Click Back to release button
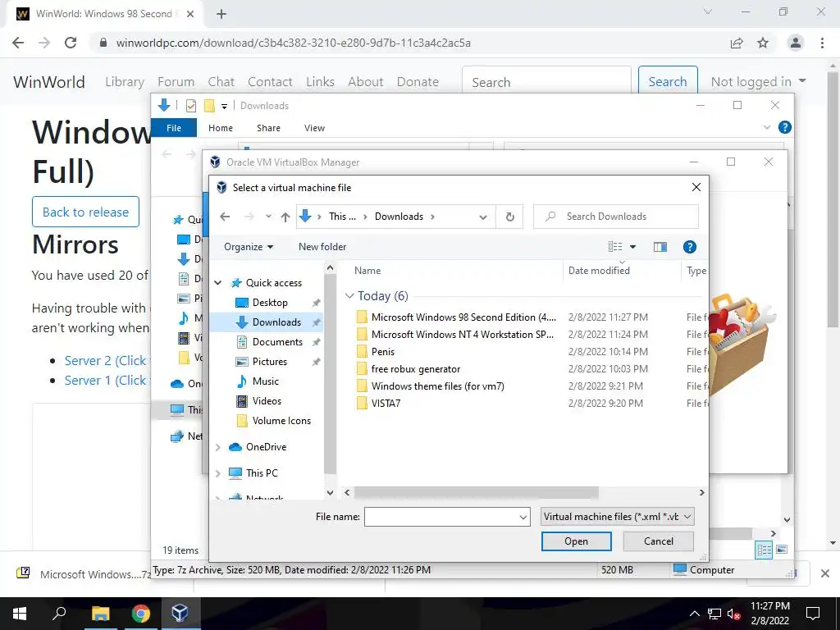Image resolution: width=840 pixels, height=630 pixels. [x=85, y=212]
